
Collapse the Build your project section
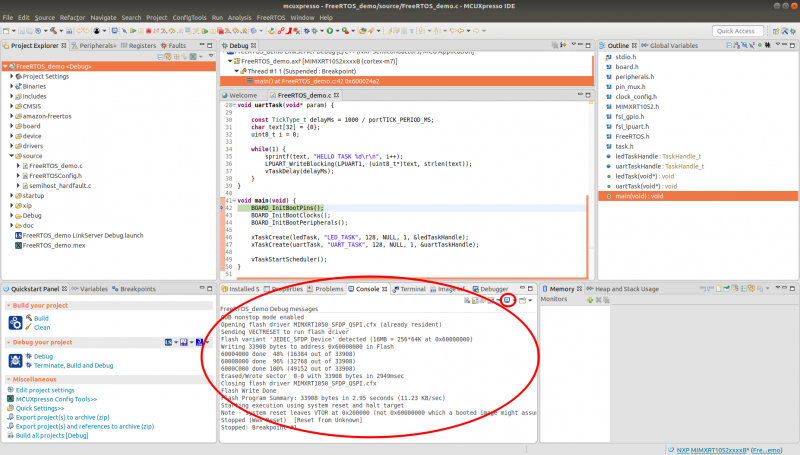8,304
